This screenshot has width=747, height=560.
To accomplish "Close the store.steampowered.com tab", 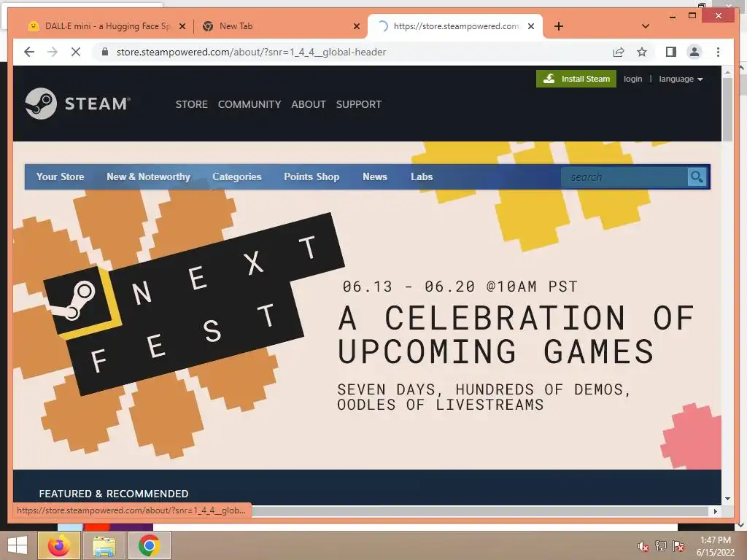I will pyautogui.click(x=531, y=26).
